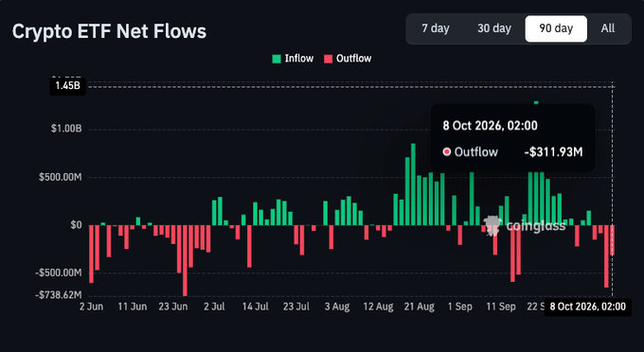Click the 14 Jul x-axis label

click(x=255, y=307)
